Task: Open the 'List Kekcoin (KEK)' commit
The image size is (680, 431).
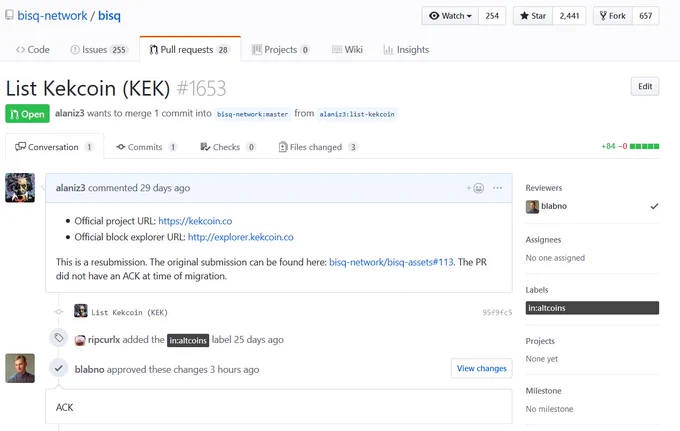Action: [x=129, y=312]
